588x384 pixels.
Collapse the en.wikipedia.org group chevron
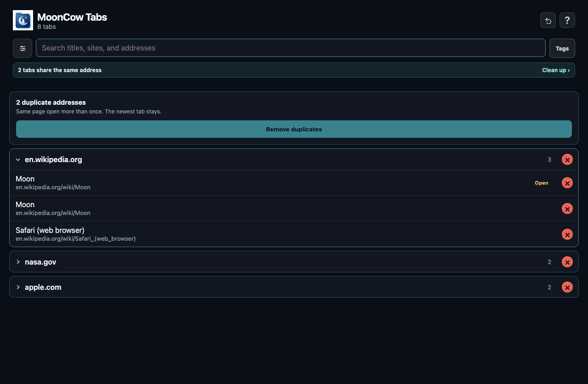pos(18,160)
